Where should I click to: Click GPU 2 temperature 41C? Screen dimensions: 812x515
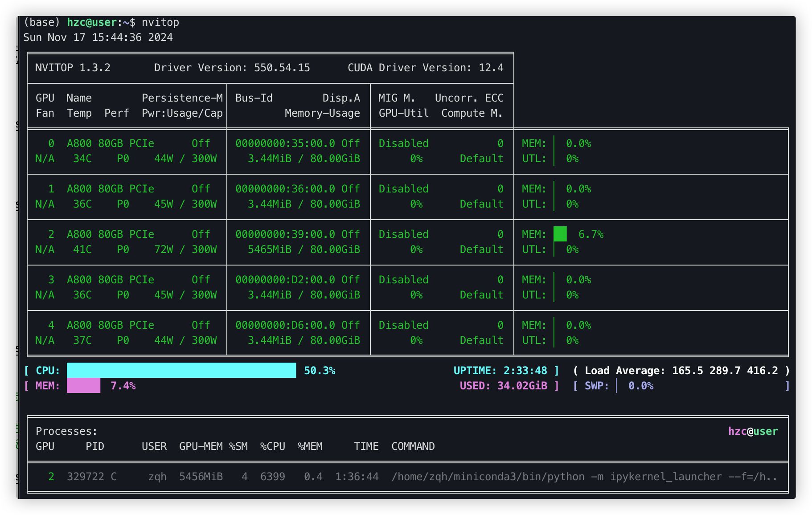(x=82, y=249)
